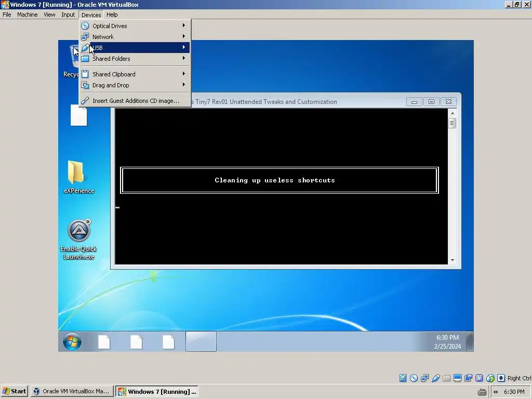Screen dimensions: 532x399
Task: Click the Optical Drives disc icon
Action: 85,26
